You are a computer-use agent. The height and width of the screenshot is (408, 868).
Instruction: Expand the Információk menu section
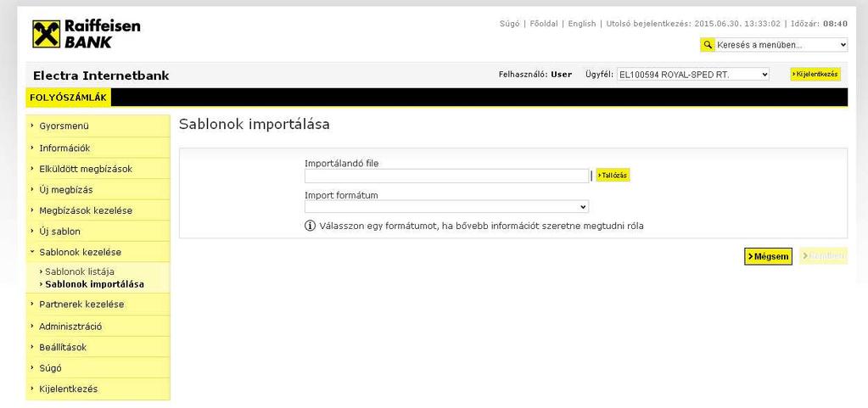click(98, 148)
